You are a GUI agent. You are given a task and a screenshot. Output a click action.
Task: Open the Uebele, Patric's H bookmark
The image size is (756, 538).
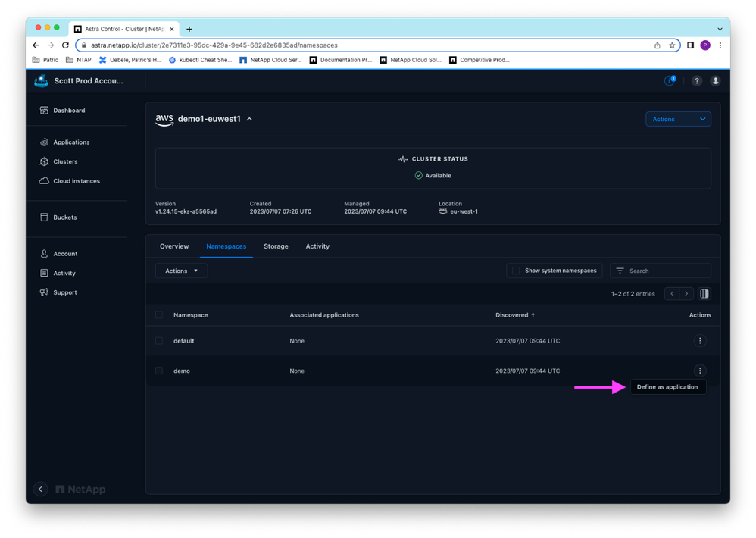point(130,60)
